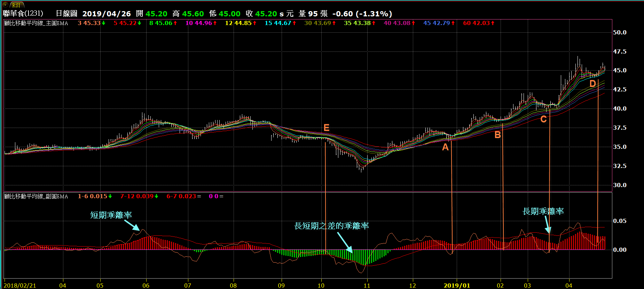Open the 顧比移動平均線_副圖EMA indicator title
Image resolution: width=644 pixels, height=289 pixels.
pyautogui.click(x=36, y=196)
